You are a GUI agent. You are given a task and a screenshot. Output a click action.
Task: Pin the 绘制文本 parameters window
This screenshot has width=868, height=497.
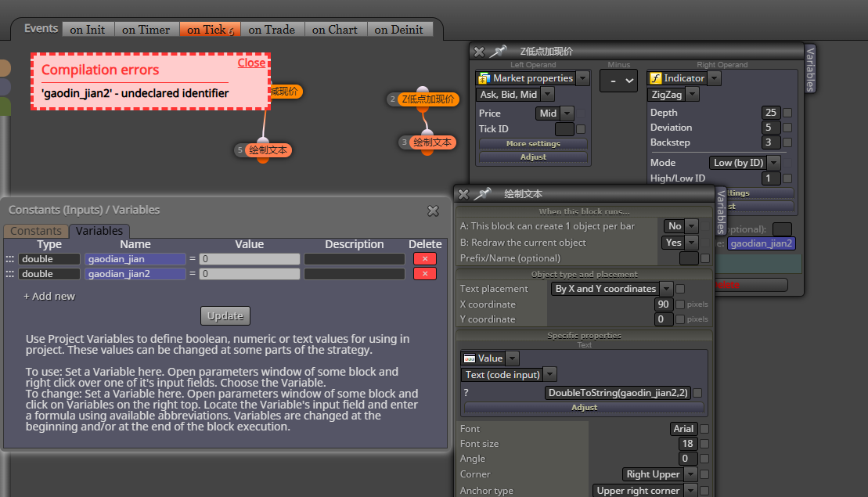[x=483, y=193]
